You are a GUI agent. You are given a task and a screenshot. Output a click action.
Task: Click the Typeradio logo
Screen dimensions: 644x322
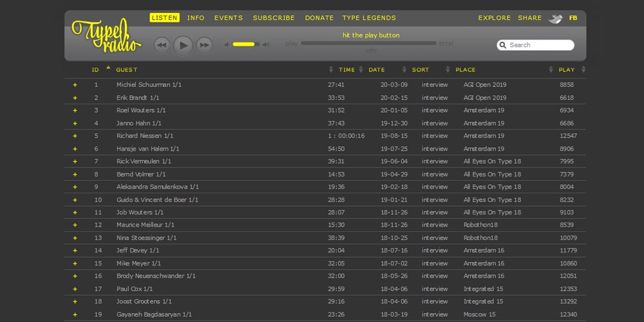[106, 36]
